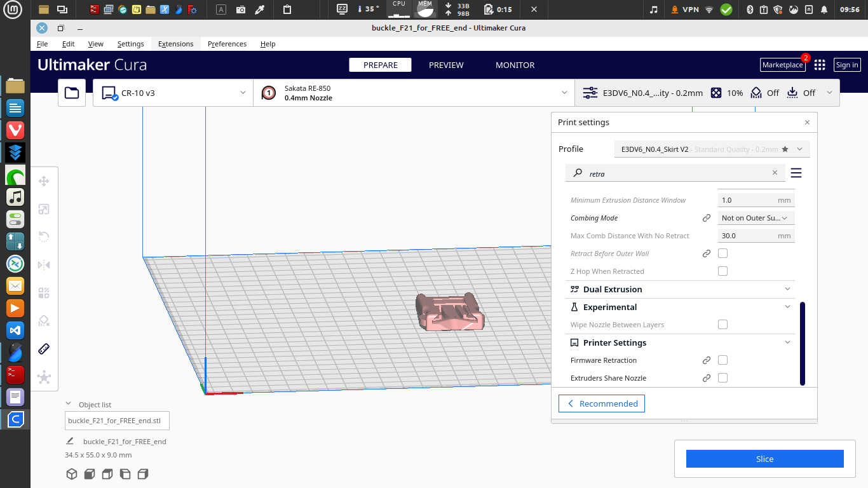Expand the Experimental settings section
The height and width of the screenshot is (488, 868).
pyautogui.click(x=680, y=307)
